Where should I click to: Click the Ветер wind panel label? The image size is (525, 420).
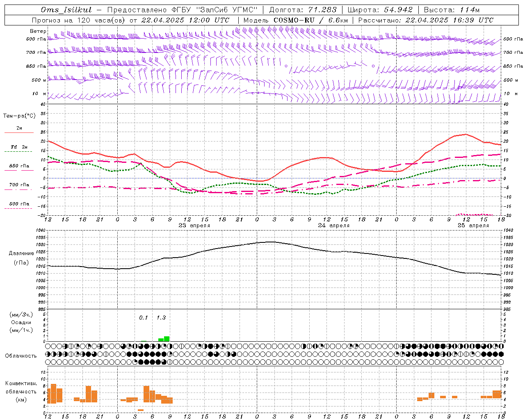tap(38, 31)
